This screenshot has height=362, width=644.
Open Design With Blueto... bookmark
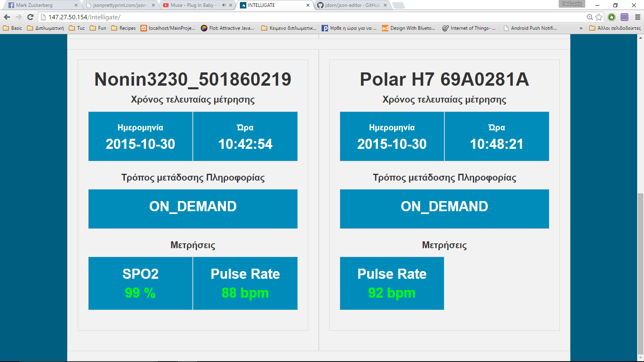click(409, 28)
